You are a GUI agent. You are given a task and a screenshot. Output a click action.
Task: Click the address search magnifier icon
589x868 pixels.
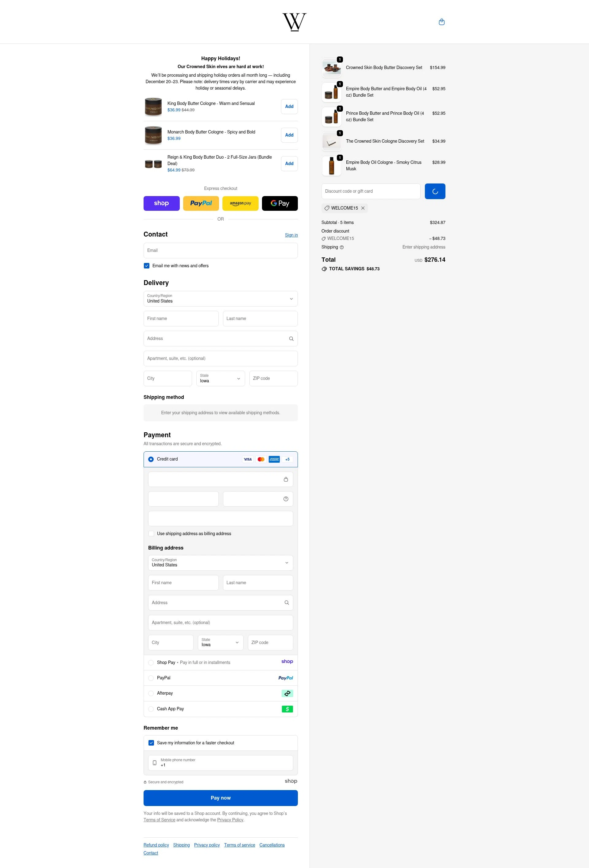[x=291, y=338]
